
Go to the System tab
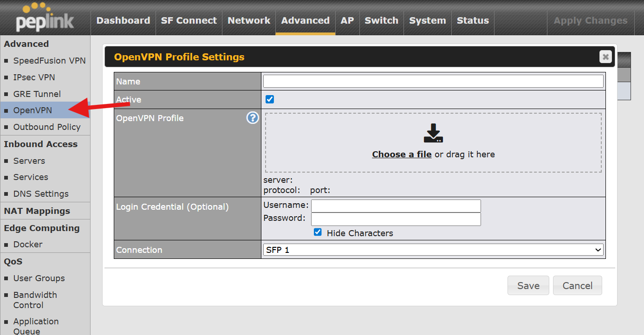pos(427,20)
